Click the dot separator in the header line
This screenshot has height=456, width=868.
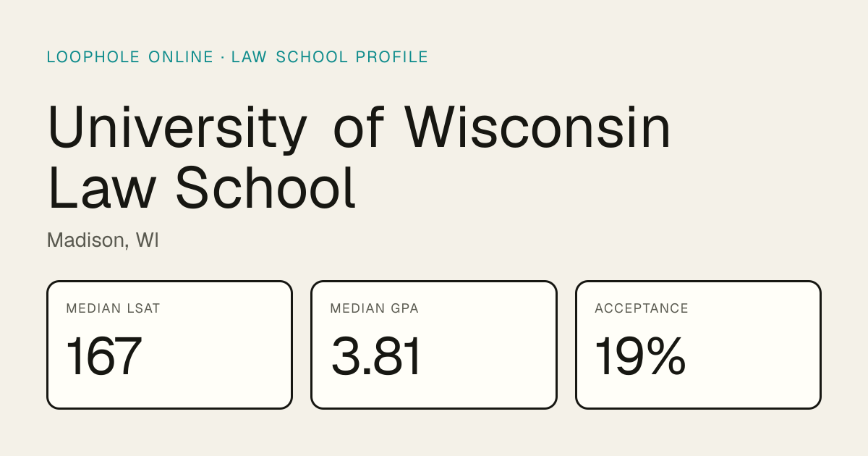223,57
